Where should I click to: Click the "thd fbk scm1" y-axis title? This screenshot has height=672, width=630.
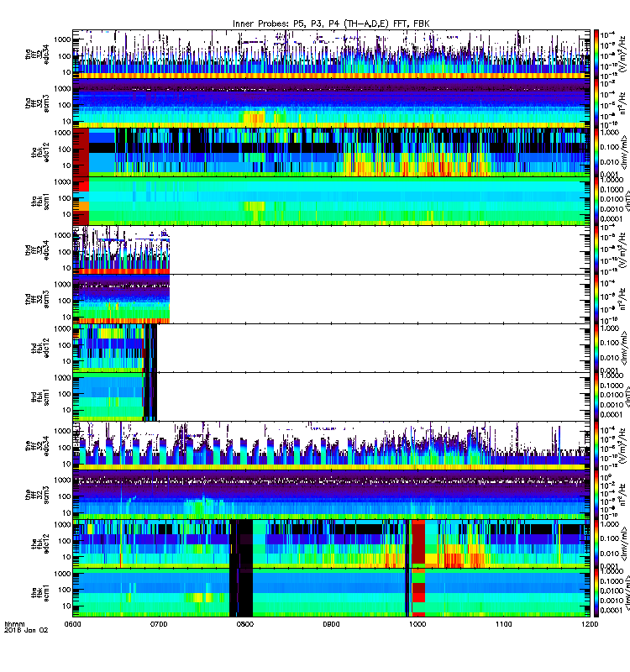(40, 396)
